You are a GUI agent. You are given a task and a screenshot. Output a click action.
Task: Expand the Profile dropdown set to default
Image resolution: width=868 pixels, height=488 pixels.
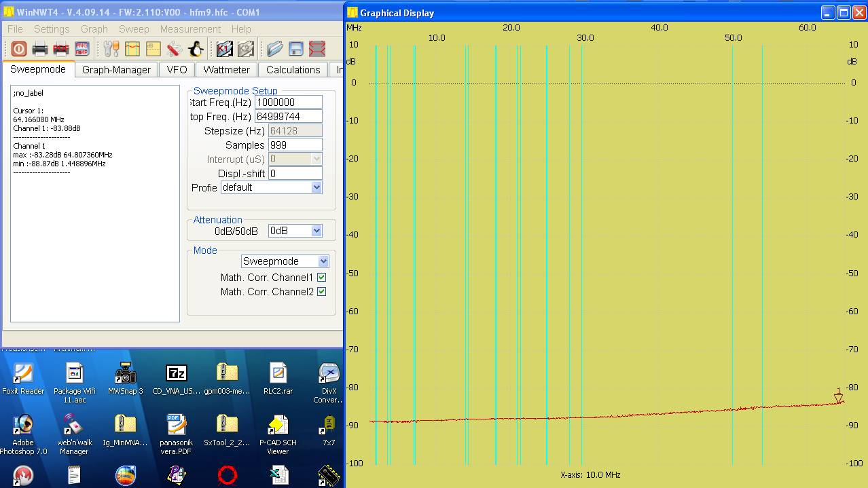[x=317, y=187]
